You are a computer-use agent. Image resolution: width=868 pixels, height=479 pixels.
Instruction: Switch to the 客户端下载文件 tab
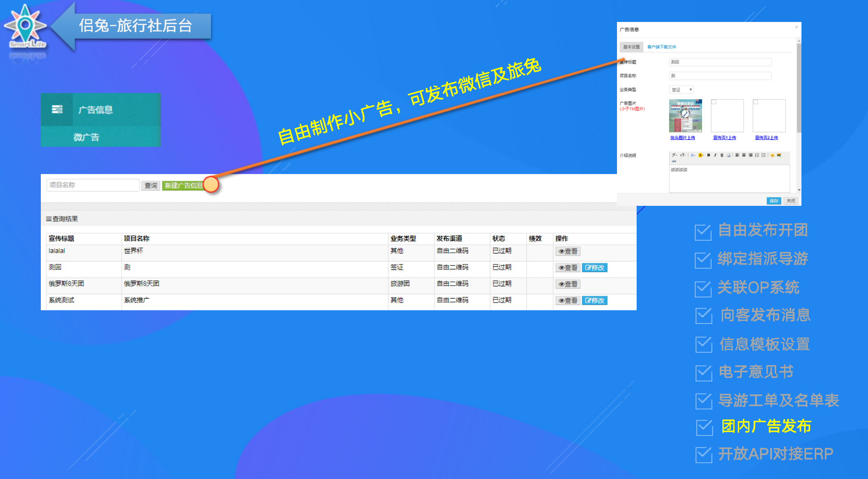[662, 47]
